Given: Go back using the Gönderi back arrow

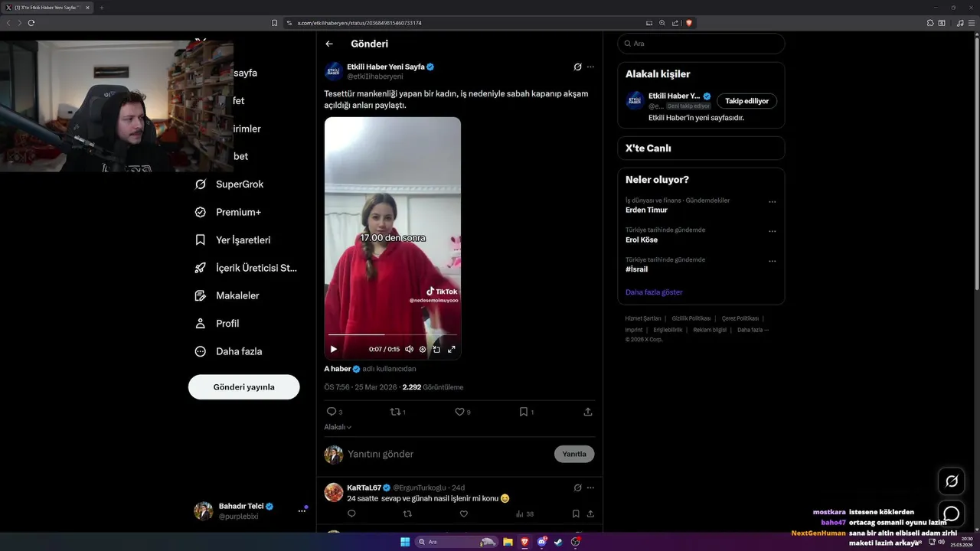Looking at the screenshot, I should pos(329,44).
